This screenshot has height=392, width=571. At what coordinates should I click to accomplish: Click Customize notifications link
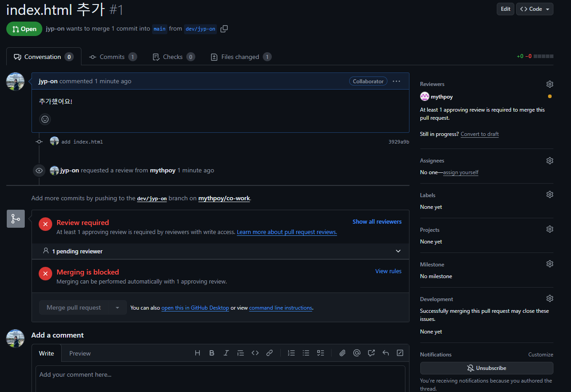540,355
